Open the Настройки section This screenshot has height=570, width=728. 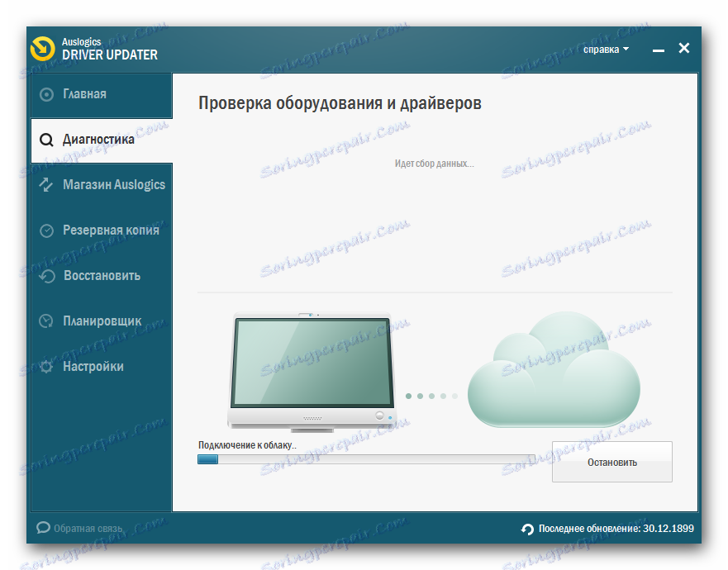click(x=102, y=367)
